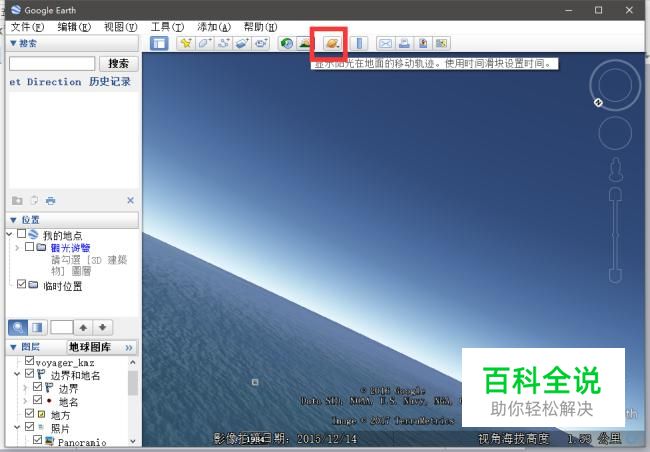Open the 工具 menu

coord(167,27)
